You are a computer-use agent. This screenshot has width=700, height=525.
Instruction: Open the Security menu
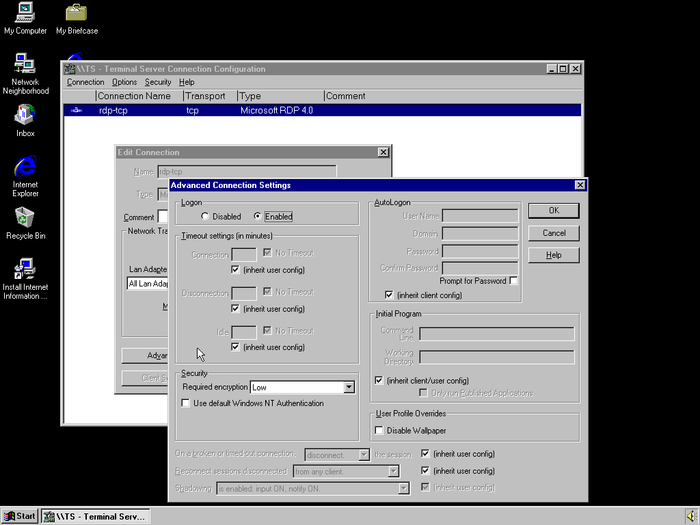point(158,82)
